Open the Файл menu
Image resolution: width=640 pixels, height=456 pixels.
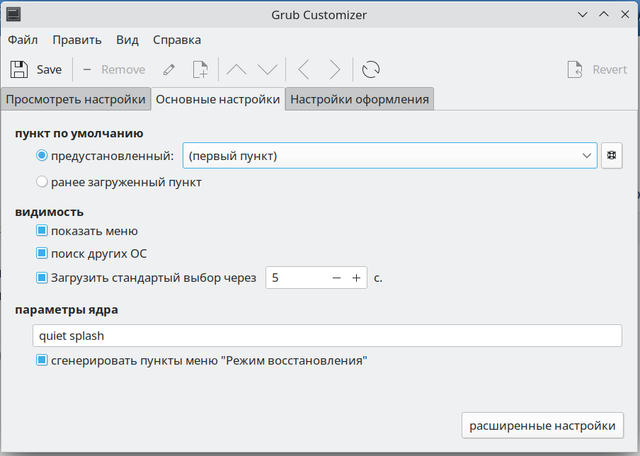[x=23, y=40]
